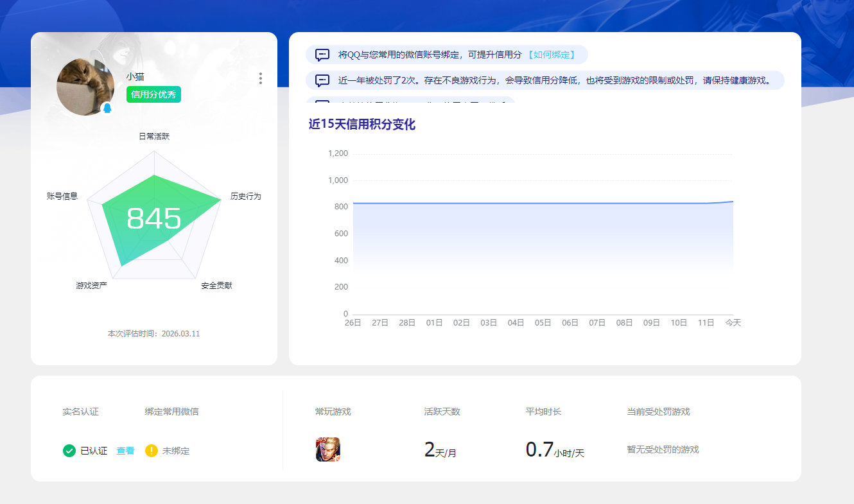Viewport: 854px width, 504px height.
Task: Click the 近15天信用积分变化 chart title
Action: (x=361, y=124)
